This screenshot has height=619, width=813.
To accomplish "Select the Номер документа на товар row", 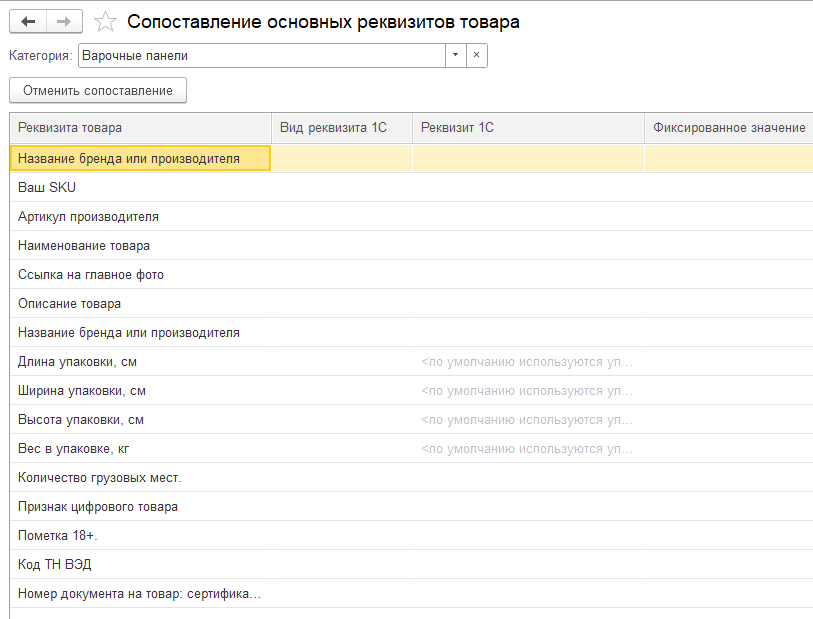I will tap(412, 594).
